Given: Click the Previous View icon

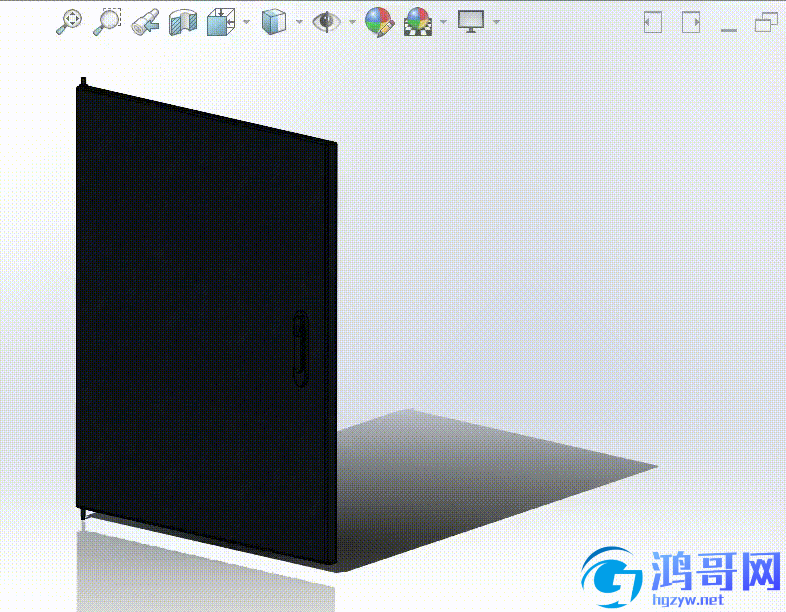Looking at the screenshot, I should click(145, 23).
